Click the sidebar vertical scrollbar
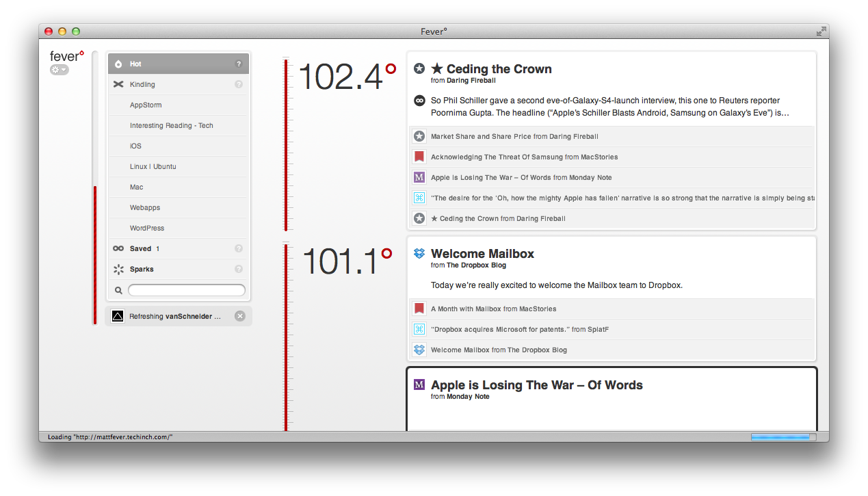Image resolution: width=868 pixels, height=496 pixels. click(95, 187)
